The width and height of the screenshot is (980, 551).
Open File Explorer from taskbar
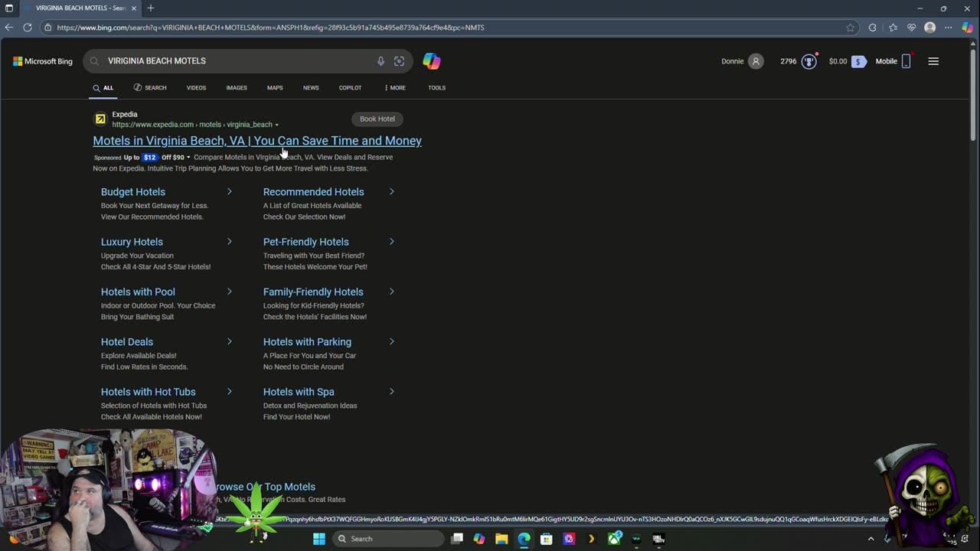pos(501,539)
